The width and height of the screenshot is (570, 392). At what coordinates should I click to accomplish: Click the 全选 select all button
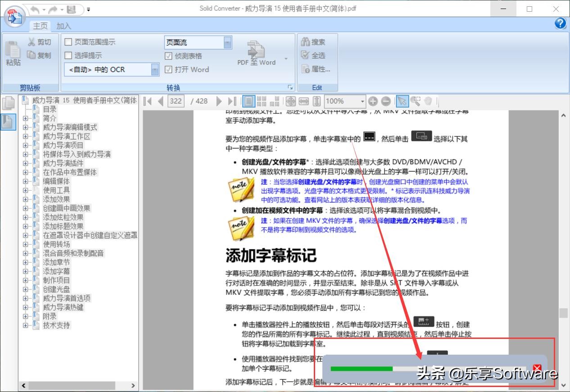[x=313, y=55]
